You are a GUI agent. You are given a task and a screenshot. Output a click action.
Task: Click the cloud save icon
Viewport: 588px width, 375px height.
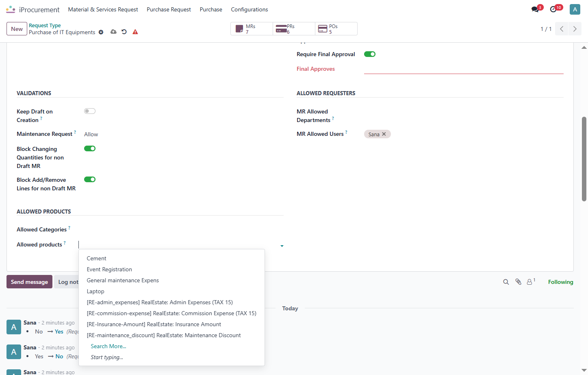[x=113, y=32]
